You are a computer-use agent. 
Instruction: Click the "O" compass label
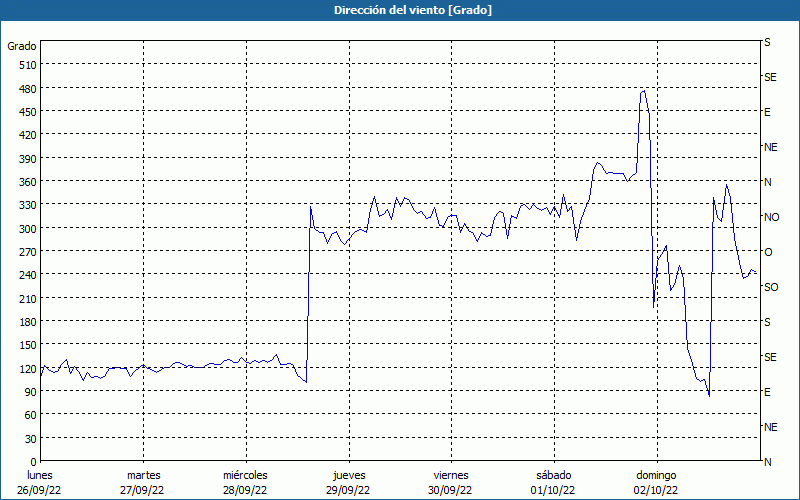[x=768, y=253]
